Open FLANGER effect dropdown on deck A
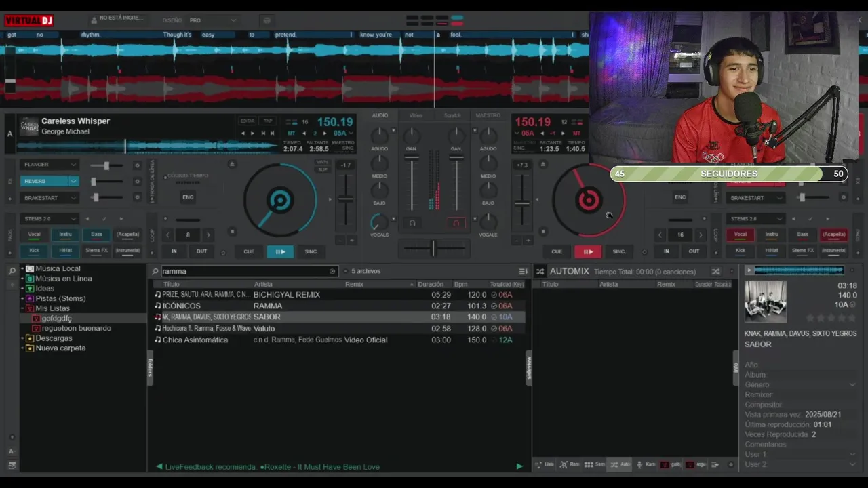The height and width of the screenshot is (488, 868). click(73, 165)
